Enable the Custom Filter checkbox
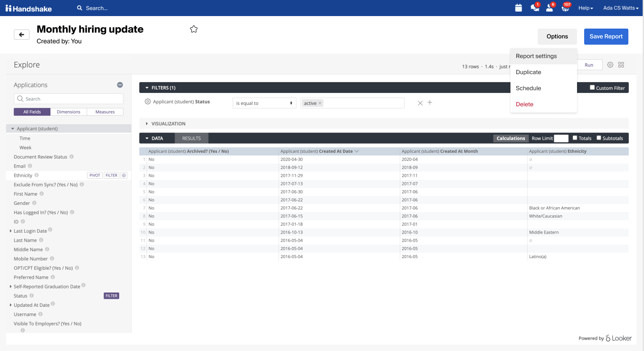The width and height of the screenshot is (644, 351). pos(592,88)
